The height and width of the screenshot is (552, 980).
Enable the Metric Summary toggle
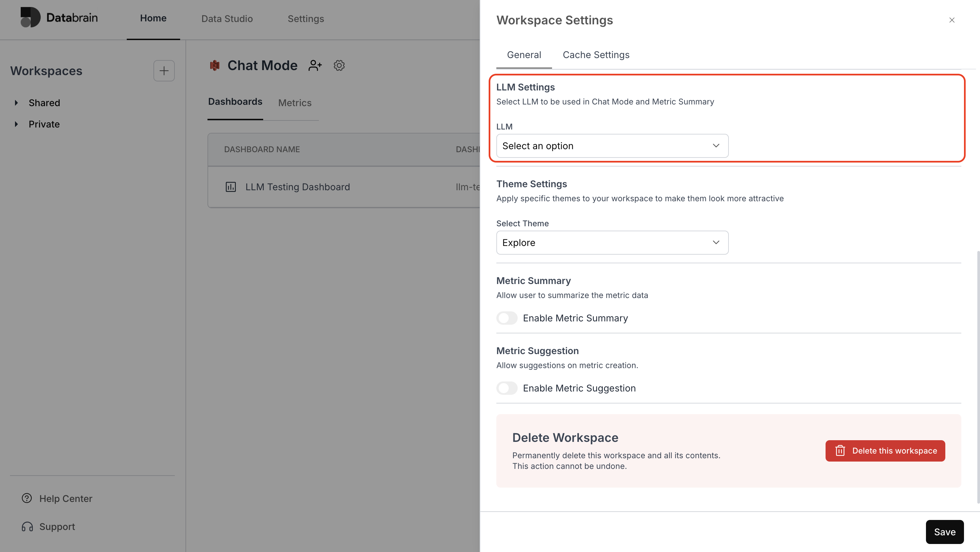click(507, 318)
